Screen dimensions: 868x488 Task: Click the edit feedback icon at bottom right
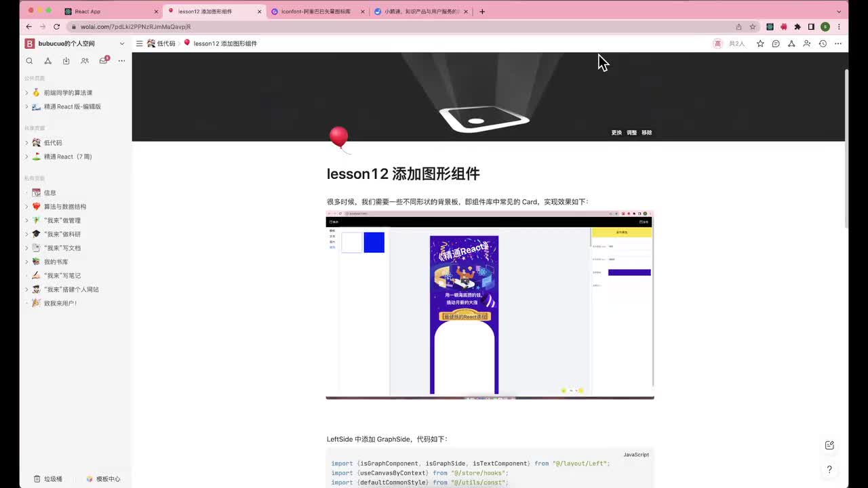click(x=829, y=445)
